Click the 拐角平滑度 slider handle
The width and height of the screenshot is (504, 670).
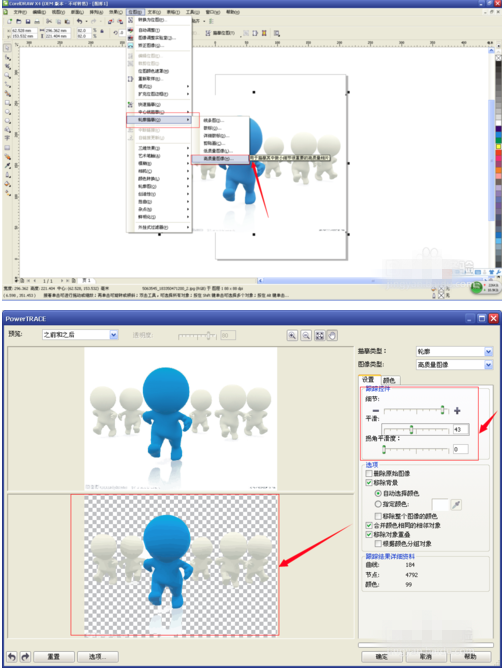click(x=384, y=449)
